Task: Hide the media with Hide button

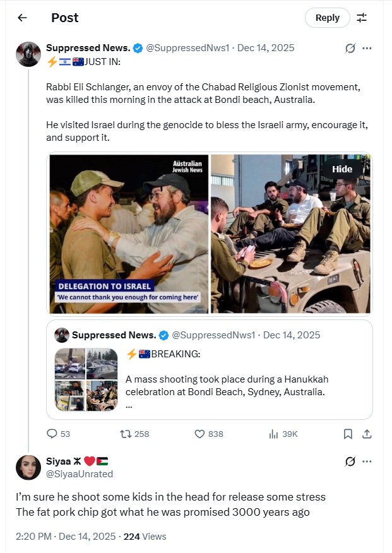Action: (342, 169)
